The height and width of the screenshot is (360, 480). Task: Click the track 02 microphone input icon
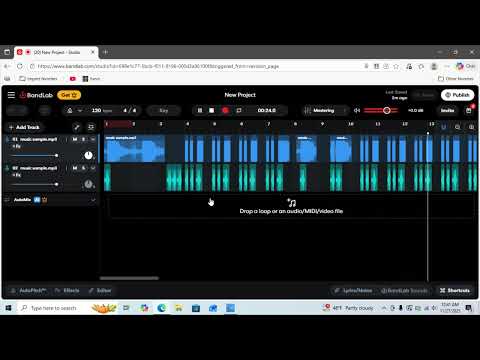(x=7, y=168)
